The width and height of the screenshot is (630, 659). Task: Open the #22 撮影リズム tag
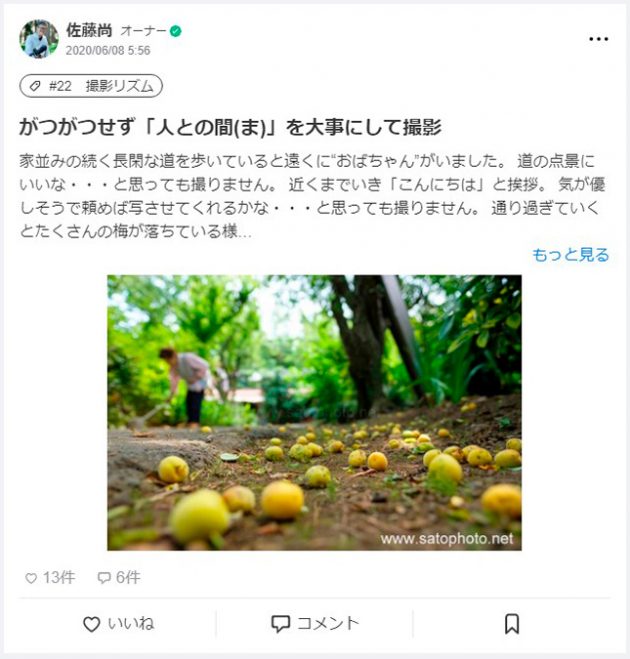(91, 86)
